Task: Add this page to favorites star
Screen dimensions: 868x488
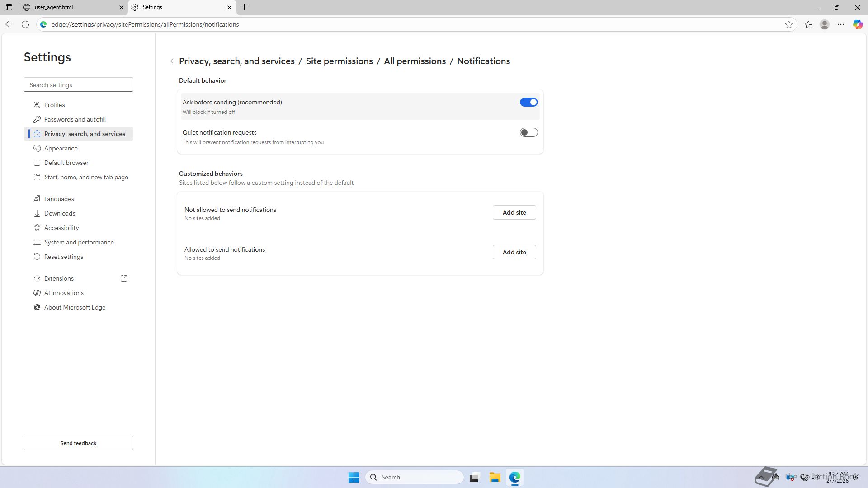Action: (789, 24)
